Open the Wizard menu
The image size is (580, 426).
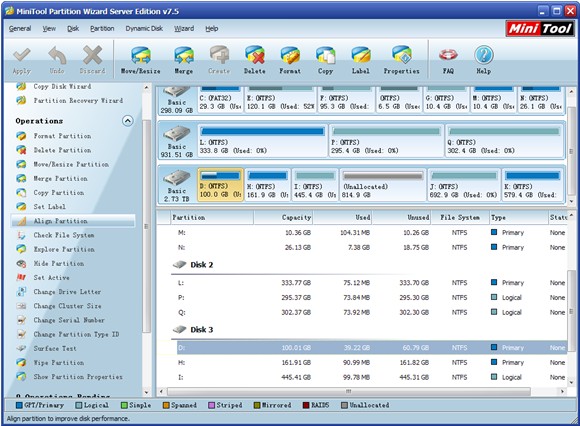(x=184, y=28)
